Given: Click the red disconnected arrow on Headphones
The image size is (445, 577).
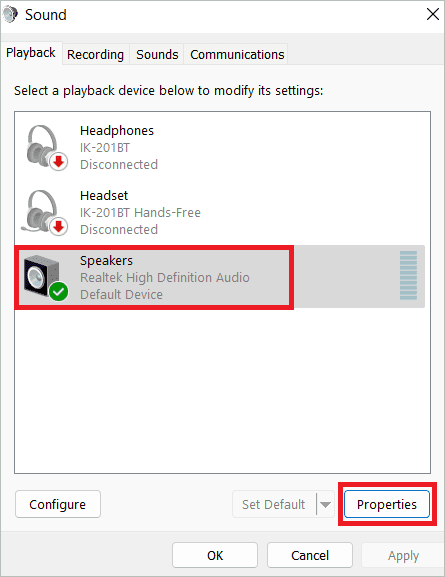Looking at the screenshot, I should click(59, 161).
